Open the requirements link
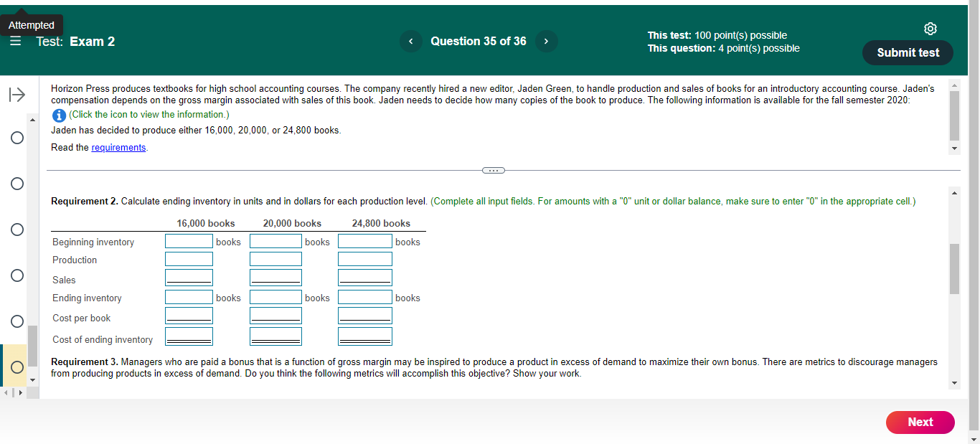Screen dimensions: 980x444 pyautogui.click(x=118, y=147)
